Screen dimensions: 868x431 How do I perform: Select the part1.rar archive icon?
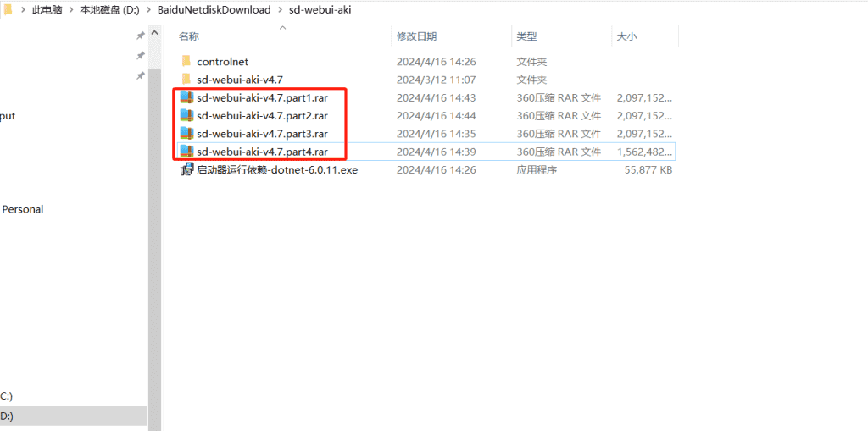[186, 97]
